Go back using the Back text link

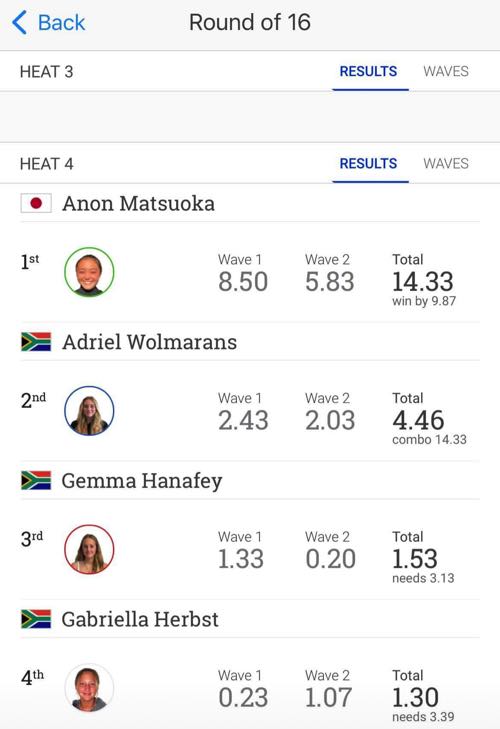pyautogui.click(x=61, y=22)
